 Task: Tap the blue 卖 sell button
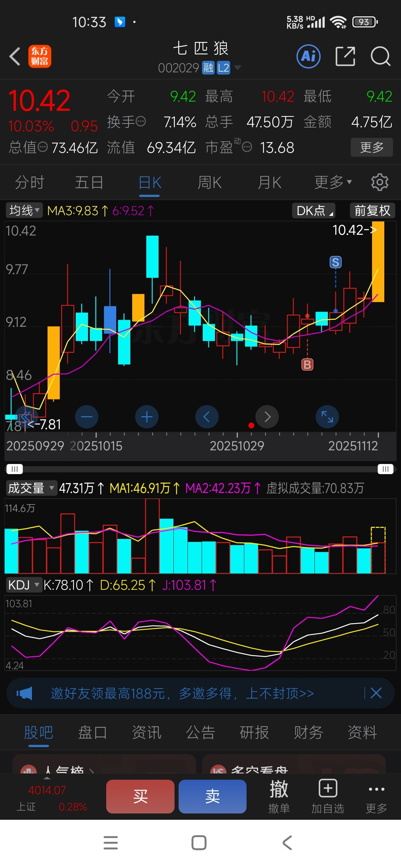coord(212,796)
